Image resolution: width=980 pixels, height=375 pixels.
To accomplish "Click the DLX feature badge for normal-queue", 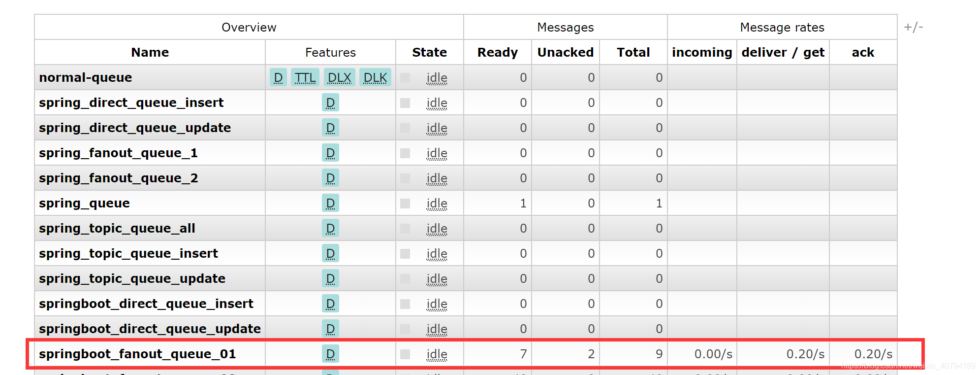I will pos(340,77).
